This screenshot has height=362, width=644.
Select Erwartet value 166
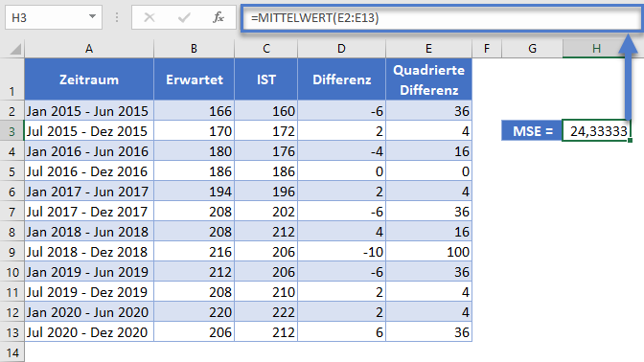[194, 111]
